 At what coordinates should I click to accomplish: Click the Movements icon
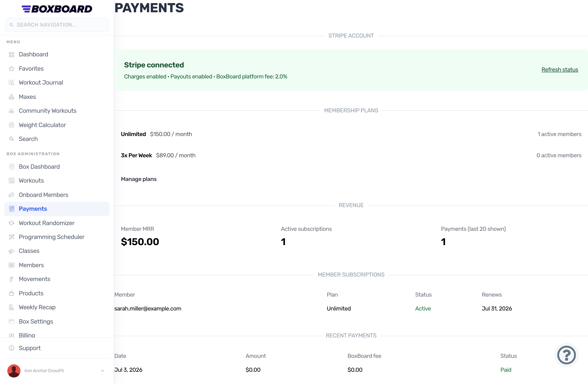pos(11,279)
